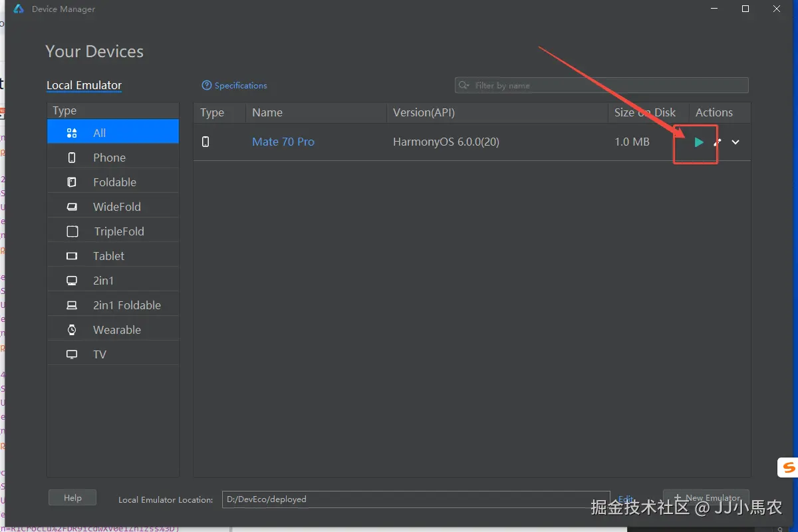Click the Size on Disk column header
The height and width of the screenshot is (532, 798).
click(648, 112)
